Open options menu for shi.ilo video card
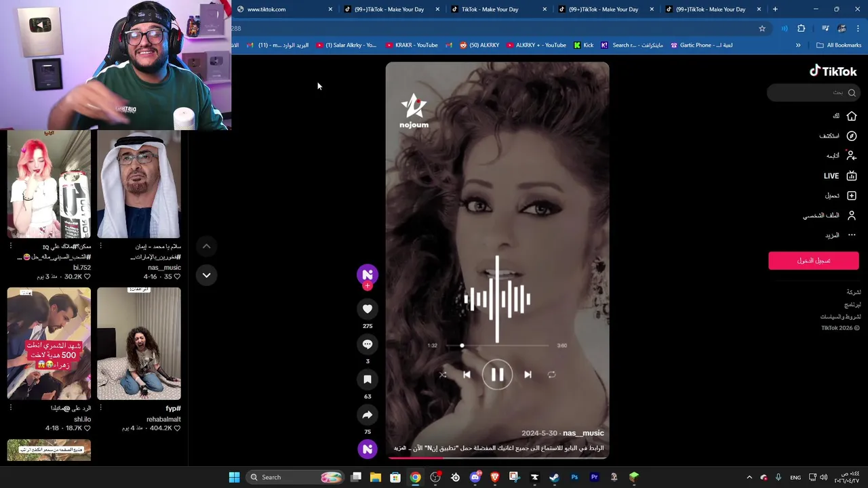 11,408
